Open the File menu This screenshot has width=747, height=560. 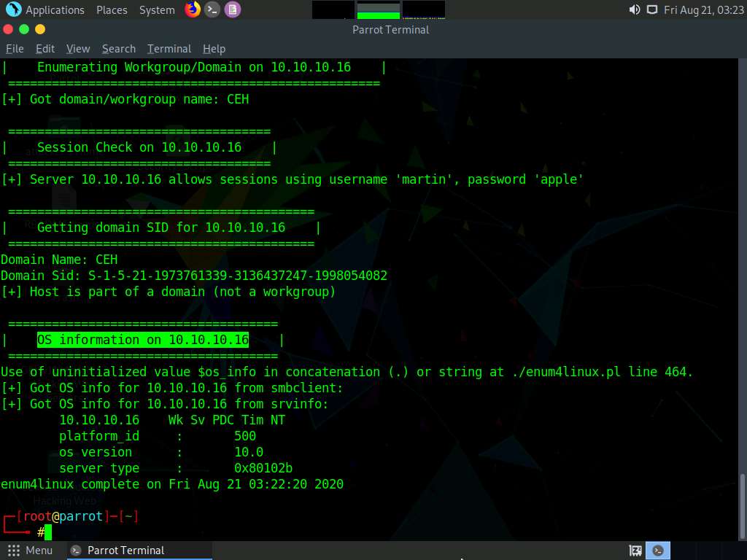click(x=15, y=49)
